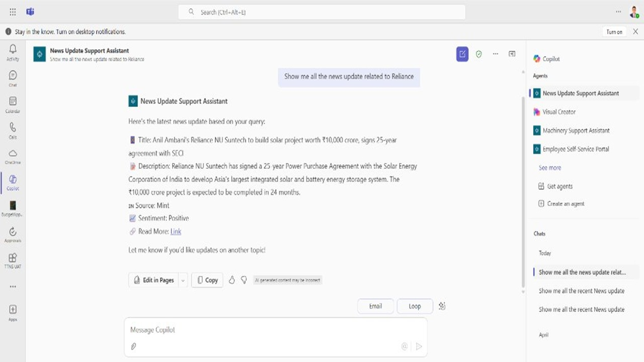Open chat 'Show me all the news update relat...'
This screenshot has height=362, width=644.
(582, 272)
